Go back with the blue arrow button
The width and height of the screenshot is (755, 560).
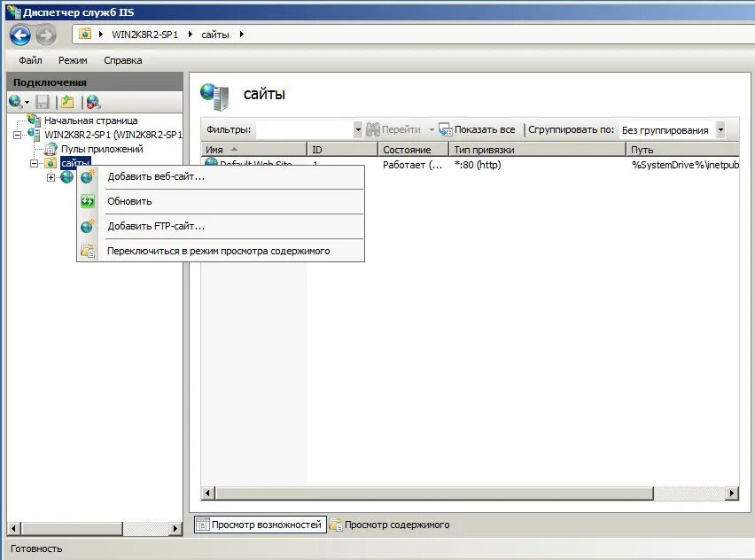[x=20, y=35]
